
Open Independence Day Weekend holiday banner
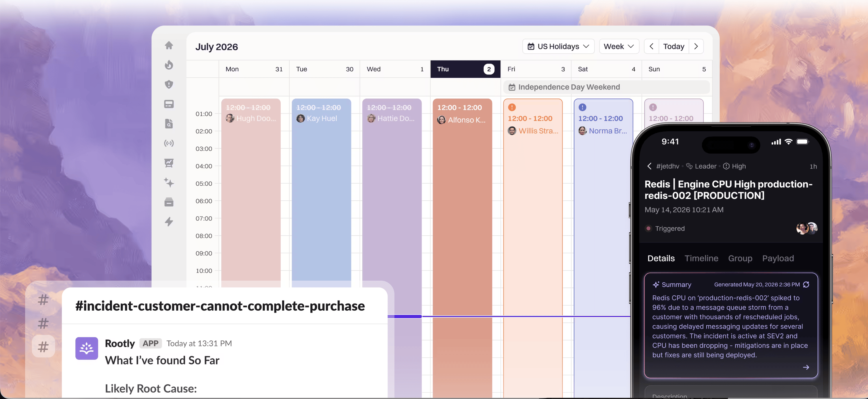606,87
